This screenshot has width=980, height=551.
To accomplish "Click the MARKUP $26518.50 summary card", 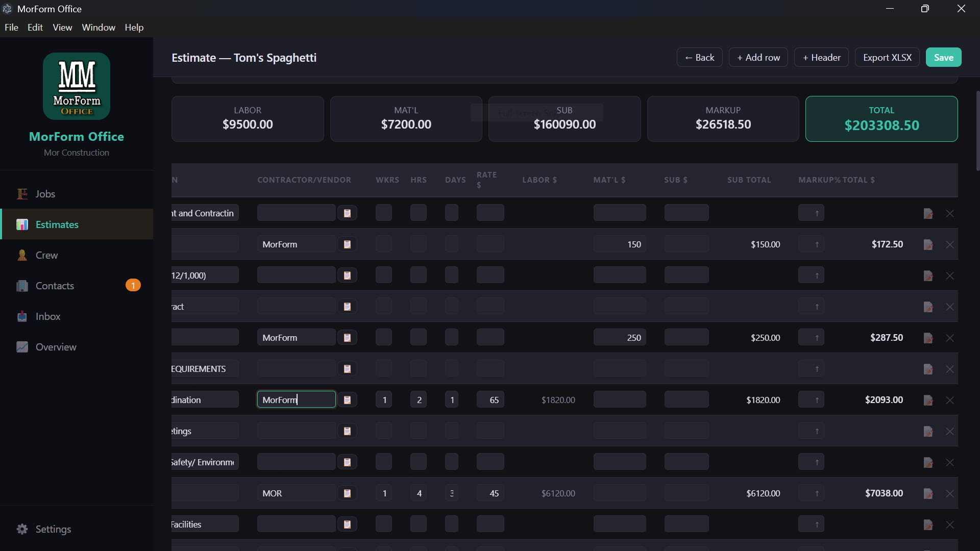I will click(723, 119).
